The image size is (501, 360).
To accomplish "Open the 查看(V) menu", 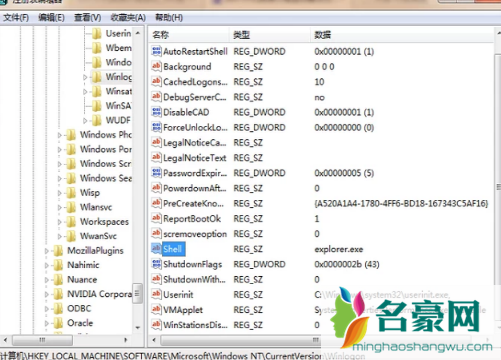I will point(88,17).
